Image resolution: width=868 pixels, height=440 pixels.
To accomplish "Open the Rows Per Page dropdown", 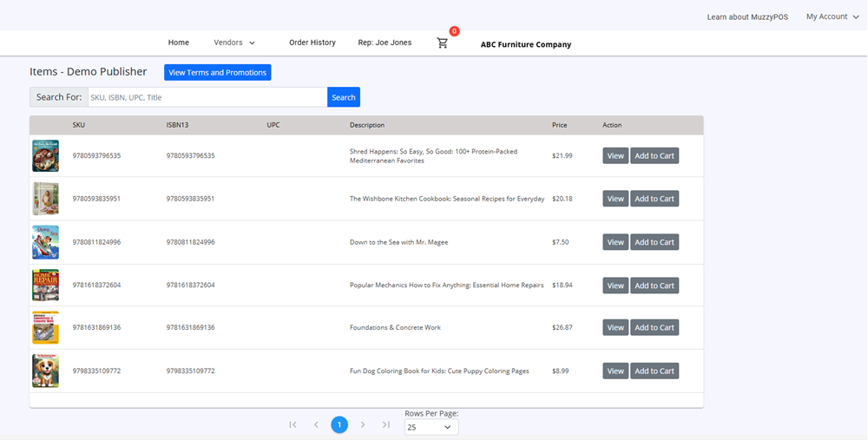I will (x=431, y=427).
